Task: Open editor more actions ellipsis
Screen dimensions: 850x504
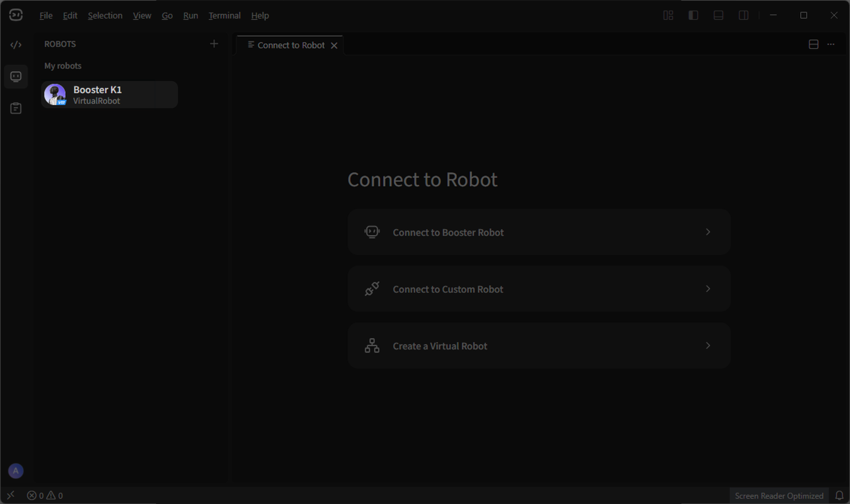Action: [x=831, y=44]
